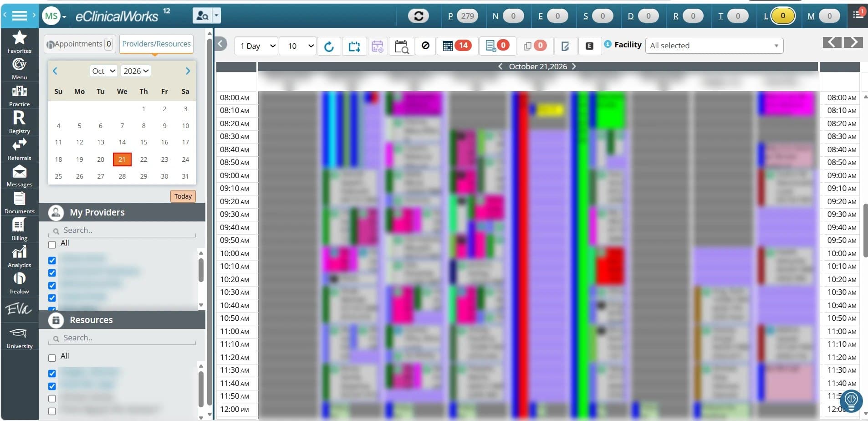Select date 28 in the mini calendar
Image resolution: width=868 pixels, height=421 pixels.
click(122, 176)
